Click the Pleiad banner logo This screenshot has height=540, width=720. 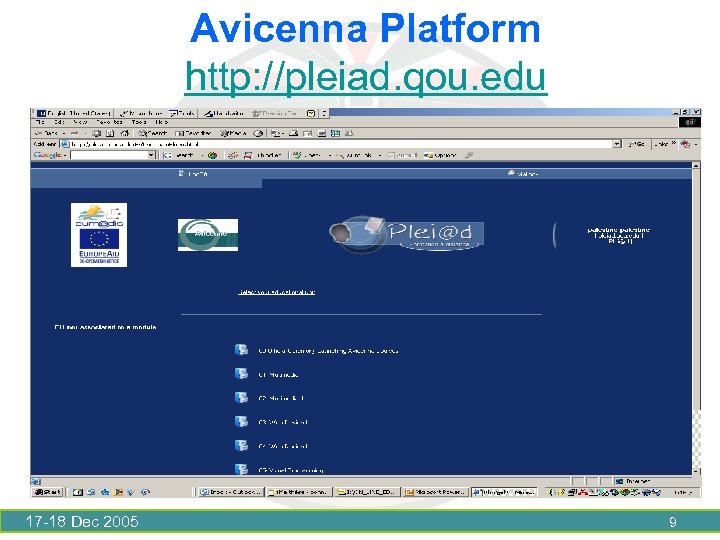[x=406, y=234]
